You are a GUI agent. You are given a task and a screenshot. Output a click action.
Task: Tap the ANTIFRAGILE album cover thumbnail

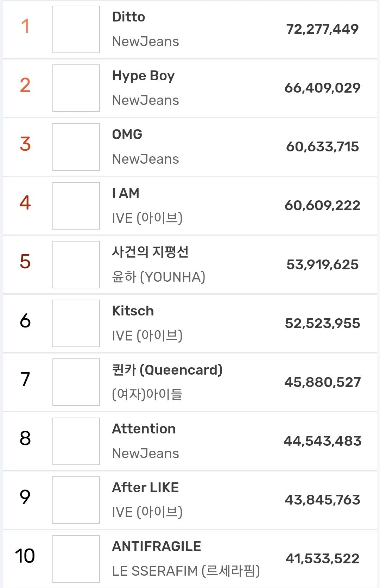click(76, 559)
